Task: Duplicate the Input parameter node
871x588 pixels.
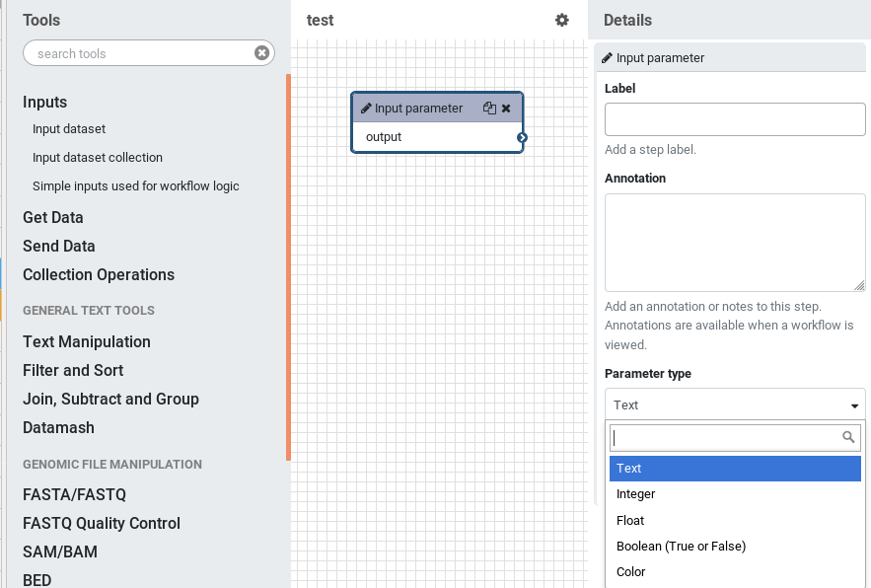Action: click(490, 109)
